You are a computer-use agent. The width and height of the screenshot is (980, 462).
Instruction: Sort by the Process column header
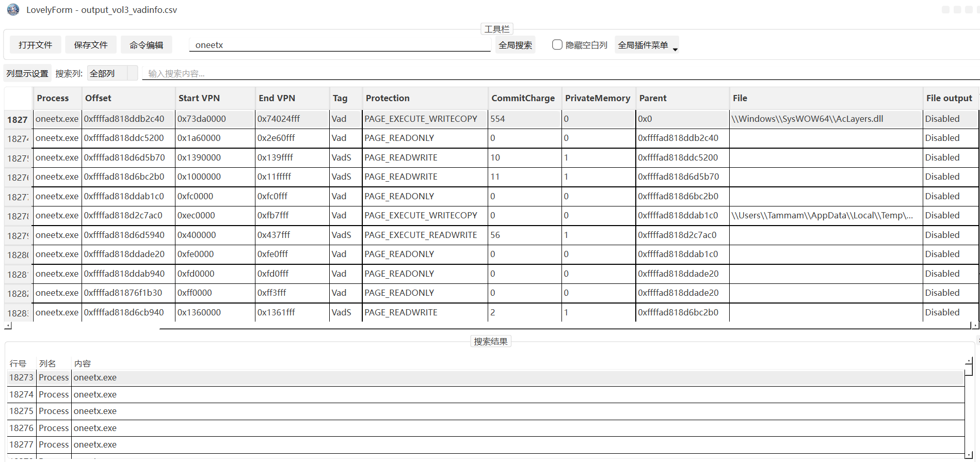click(57, 98)
